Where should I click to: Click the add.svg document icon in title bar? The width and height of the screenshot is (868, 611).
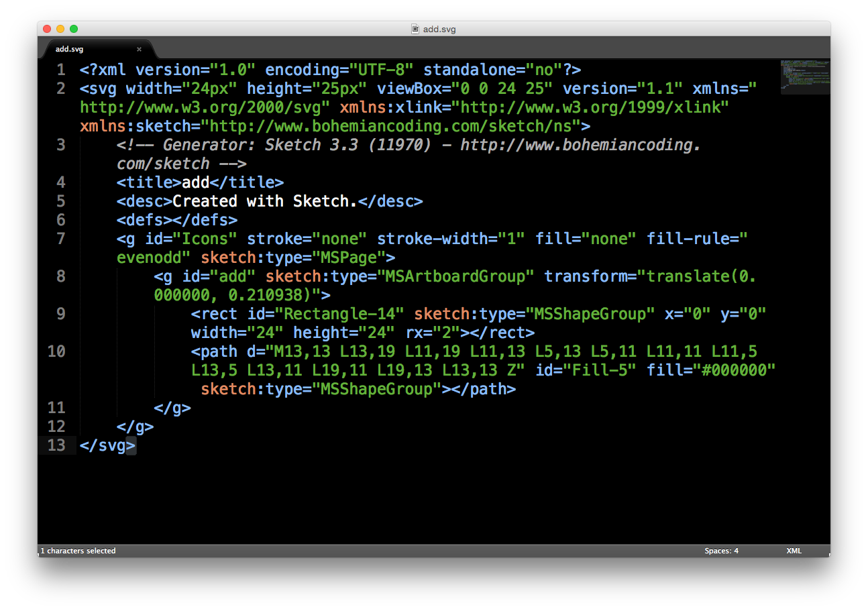click(415, 29)
